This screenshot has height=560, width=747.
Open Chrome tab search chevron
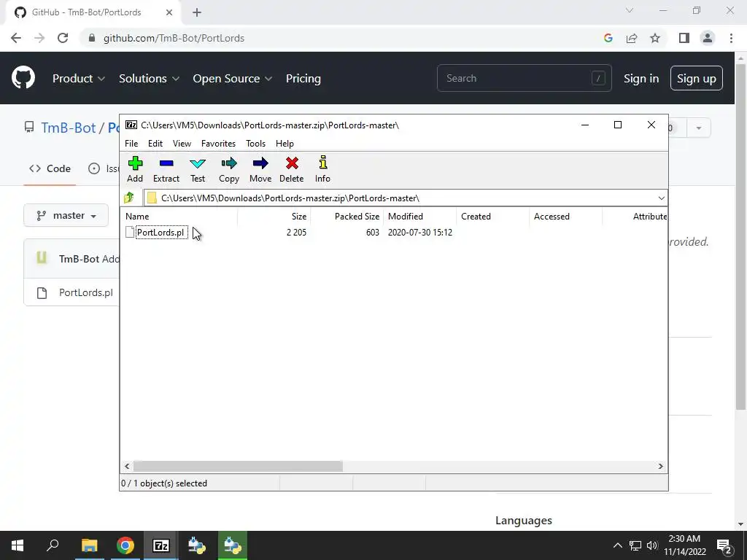pyautogui.click(x=630, y=10)
